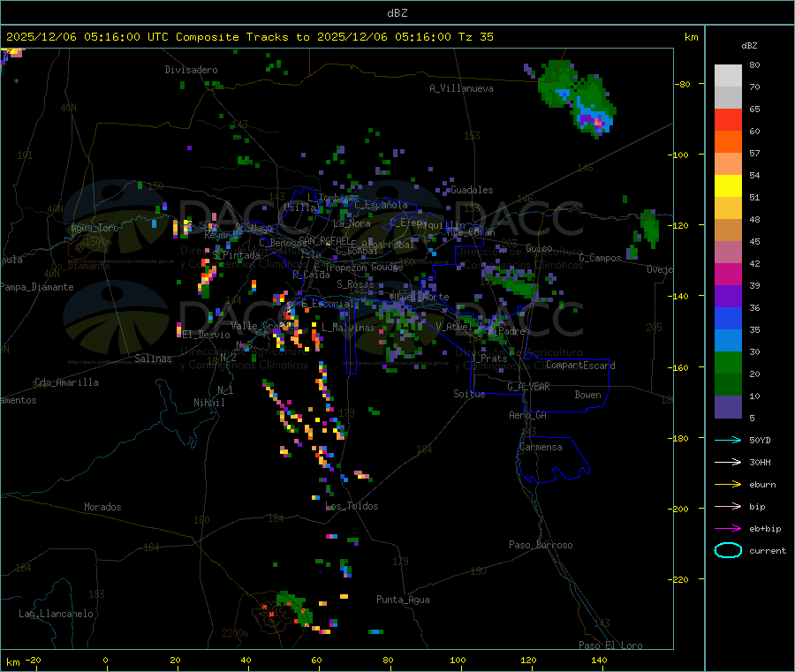Click the cyan 'current' ellipse legend icon
Image resolution: width=795 pixels, height=672 pixels.
[x=728, y=550]
